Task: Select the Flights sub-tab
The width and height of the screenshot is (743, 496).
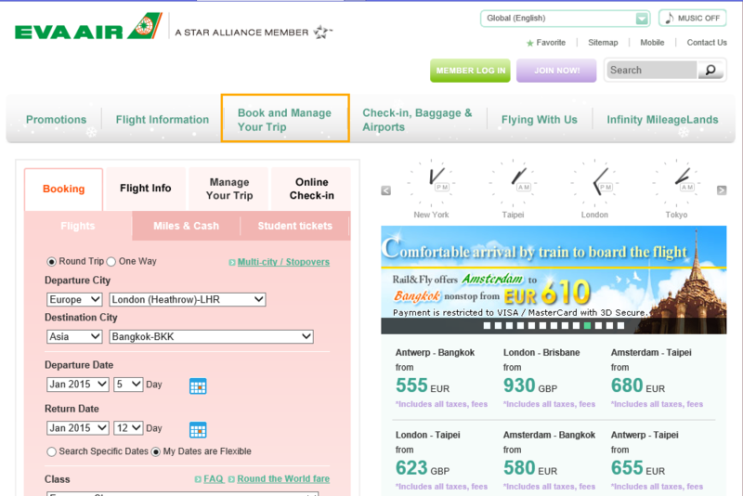Action: [x=78, y=226]
